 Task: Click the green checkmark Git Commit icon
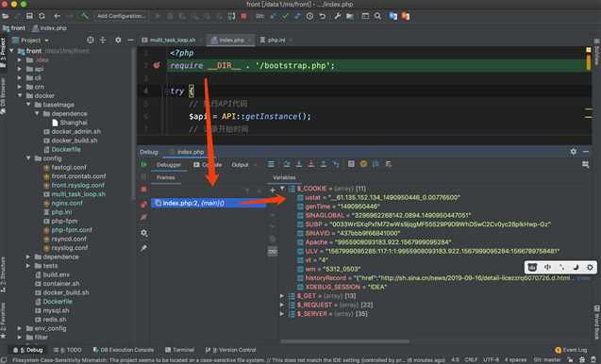coord(285,16)
